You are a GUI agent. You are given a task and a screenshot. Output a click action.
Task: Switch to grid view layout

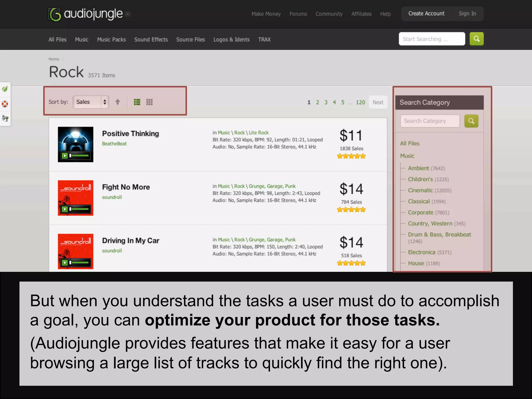(x=149, y=102)
